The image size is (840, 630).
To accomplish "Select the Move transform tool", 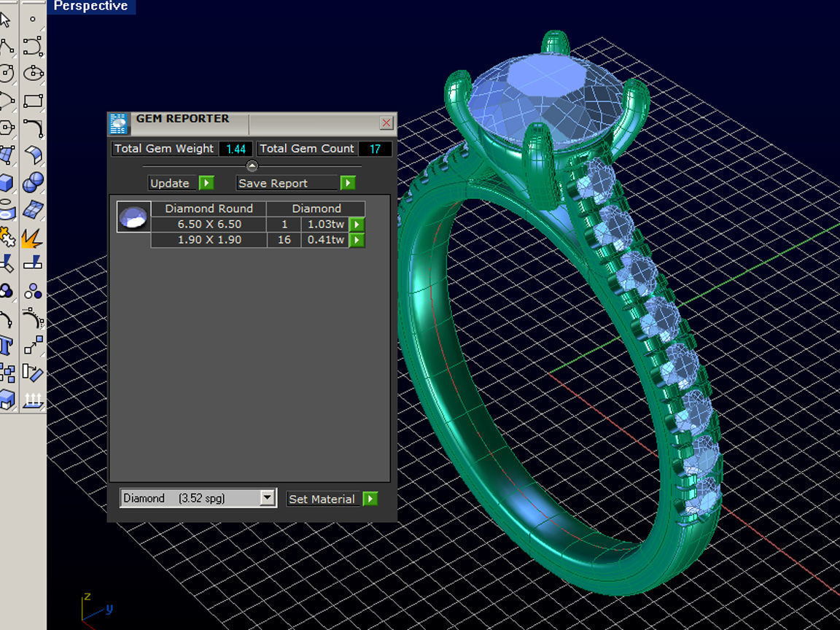I will tap(33, 346).
